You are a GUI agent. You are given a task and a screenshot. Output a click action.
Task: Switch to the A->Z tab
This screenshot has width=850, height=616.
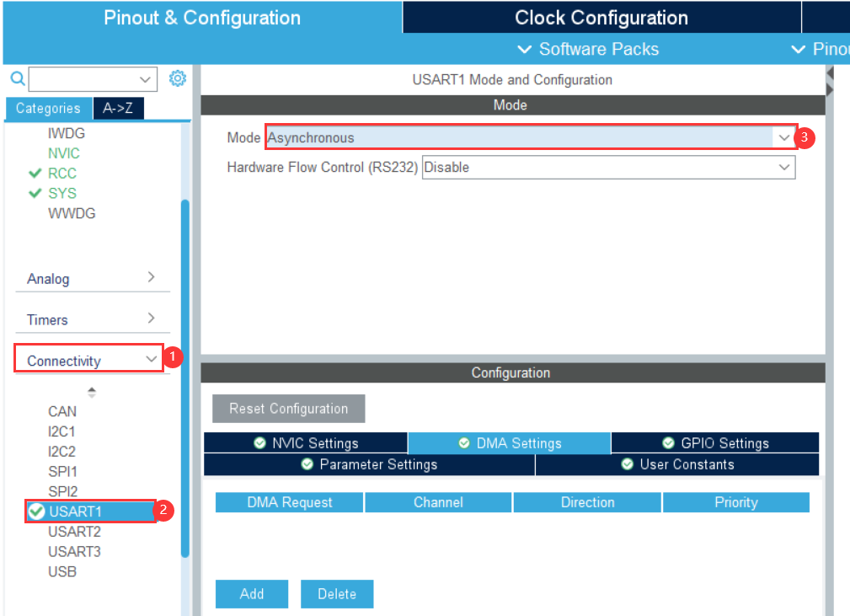(118, 108)
